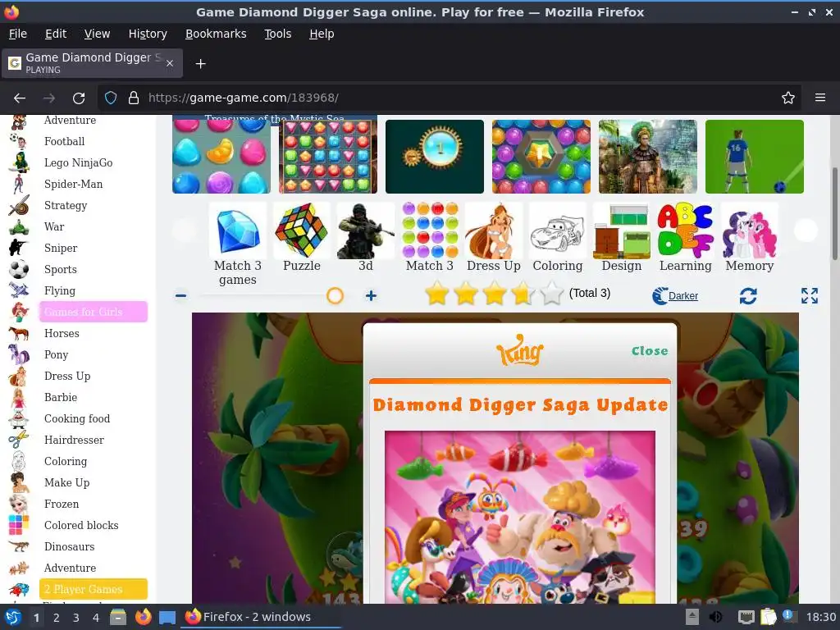Reload the page with the refresh icon
The width and height of the screenshot is (840, 630).
[x=79, y=98]
